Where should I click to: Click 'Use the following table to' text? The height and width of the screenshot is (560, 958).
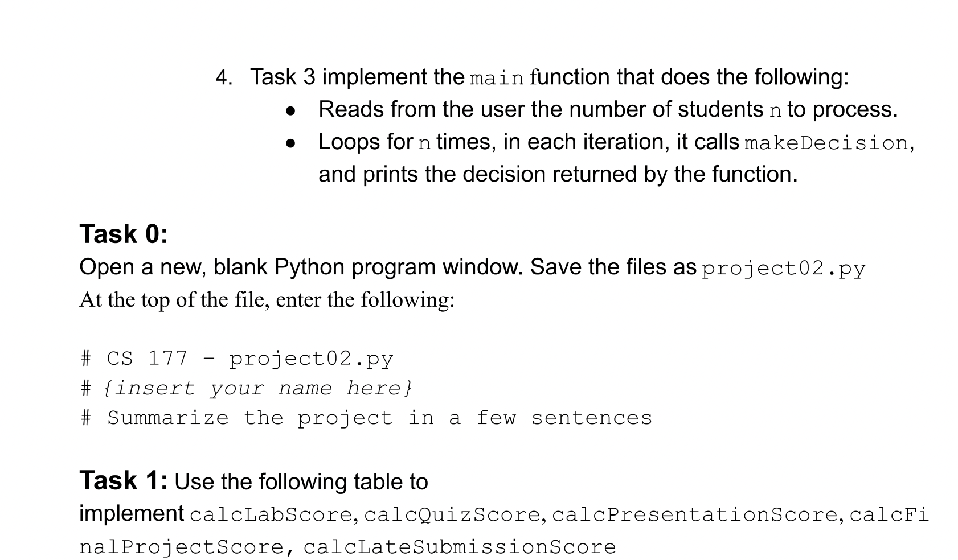[301, 482]
